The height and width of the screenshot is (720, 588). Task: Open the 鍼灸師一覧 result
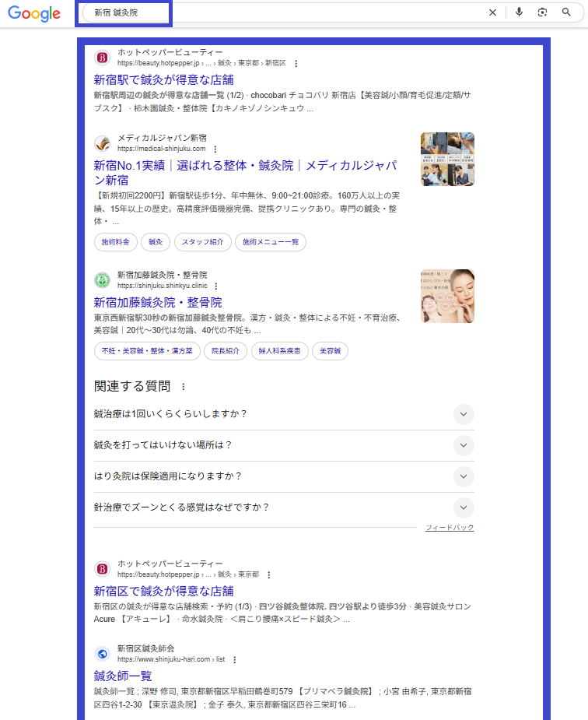point(123,676)
